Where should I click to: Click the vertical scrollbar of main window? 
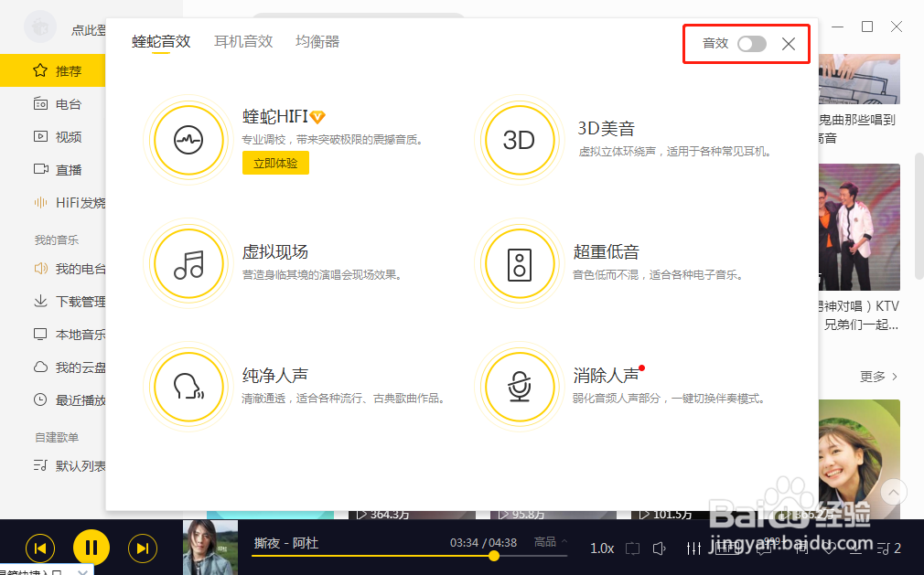pyautogui.click(x=919, y=216)
